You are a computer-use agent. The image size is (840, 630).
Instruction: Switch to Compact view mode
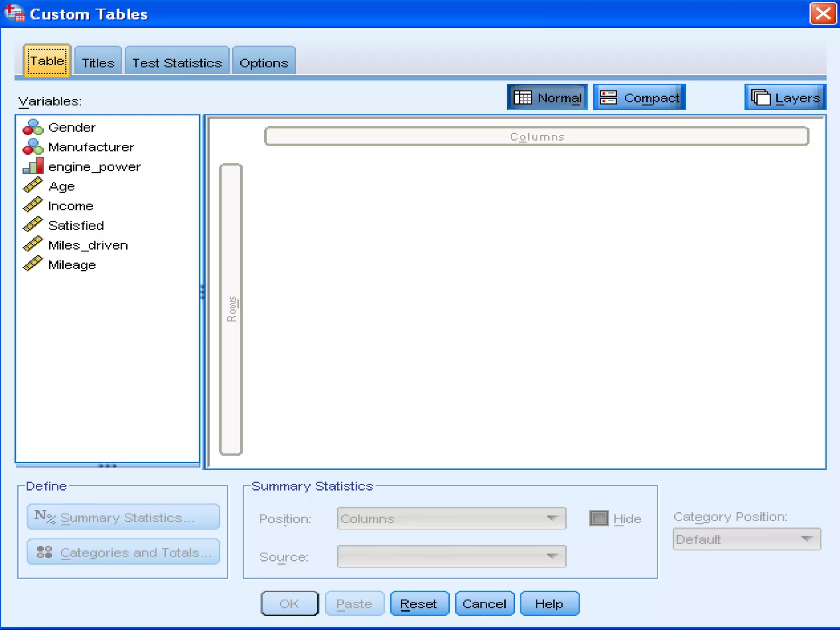639,98
